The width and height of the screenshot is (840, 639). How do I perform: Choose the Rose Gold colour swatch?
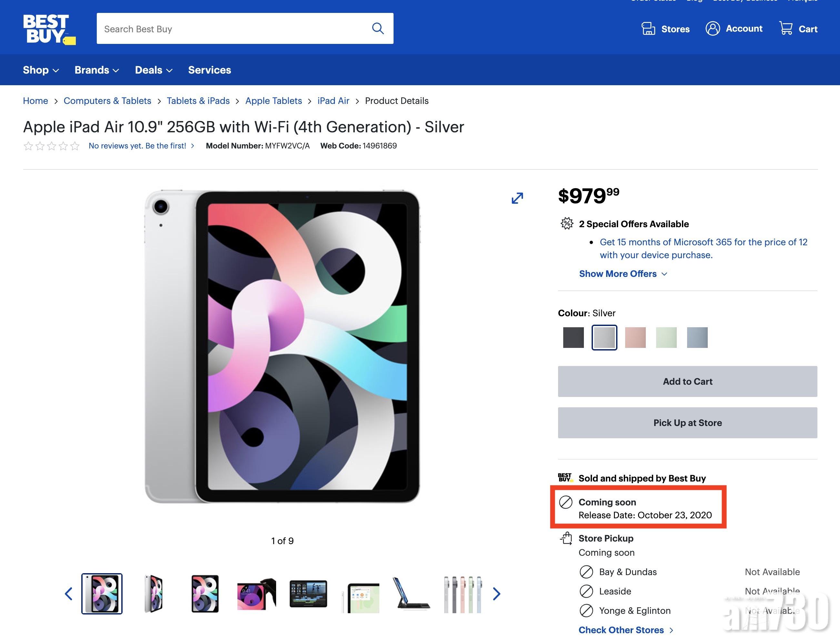click(635, 337)
